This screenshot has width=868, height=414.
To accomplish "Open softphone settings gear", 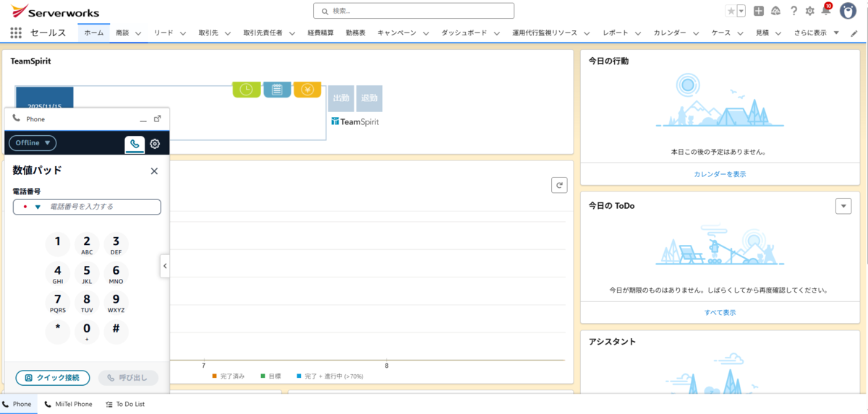I will pos(155,144).
